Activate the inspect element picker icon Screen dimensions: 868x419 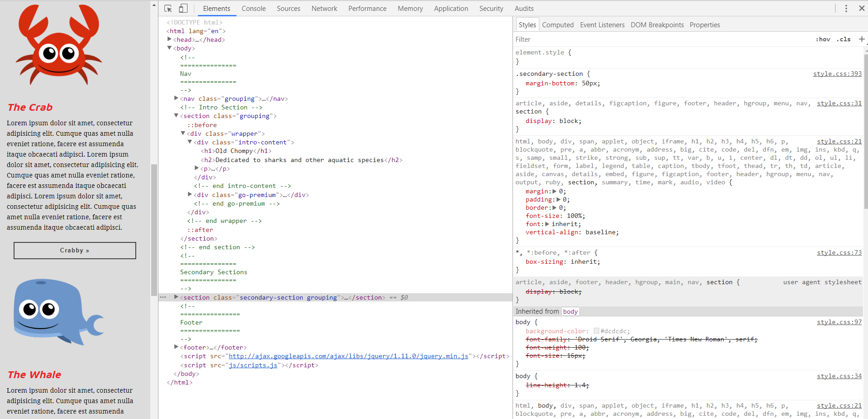(168, 9)
